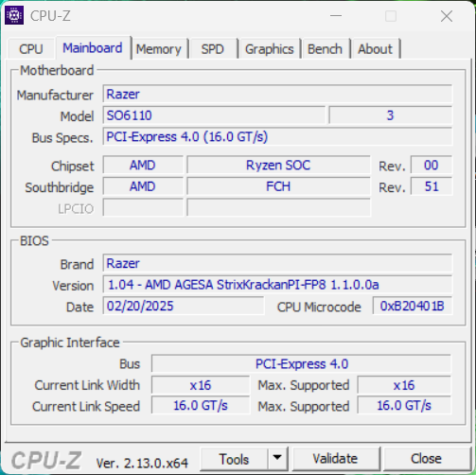Click the Manufacturer field showing Razer

coord(277,94)
